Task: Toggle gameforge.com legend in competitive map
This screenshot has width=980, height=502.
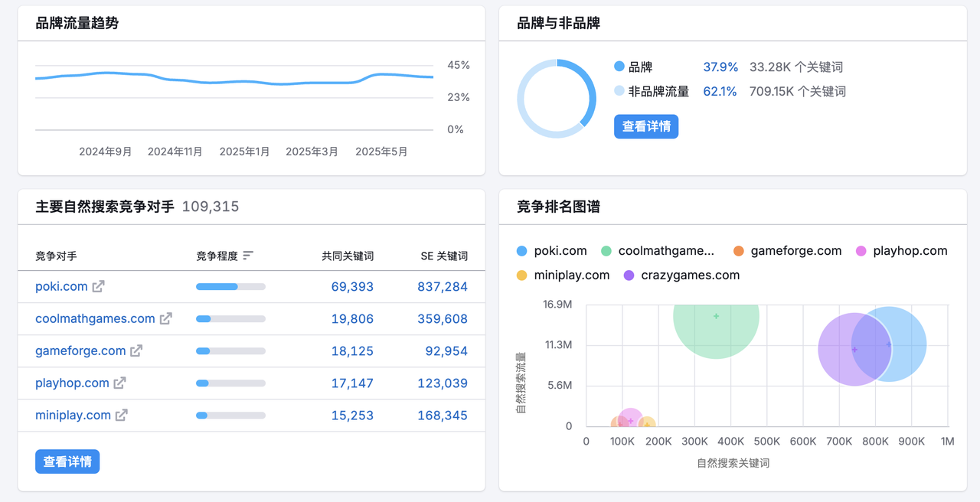Action: point(786,251)
